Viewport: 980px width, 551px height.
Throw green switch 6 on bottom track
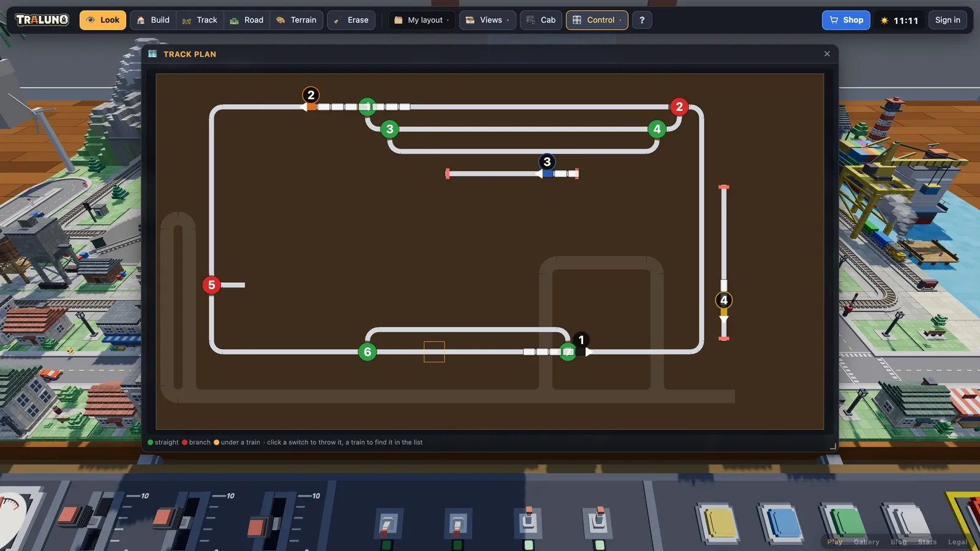[367, 352]
